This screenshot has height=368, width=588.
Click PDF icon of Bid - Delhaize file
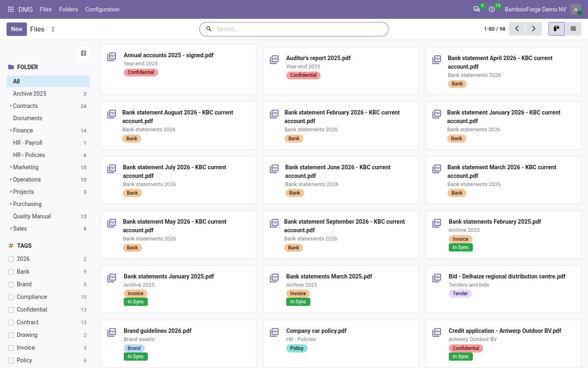point(437,278)
